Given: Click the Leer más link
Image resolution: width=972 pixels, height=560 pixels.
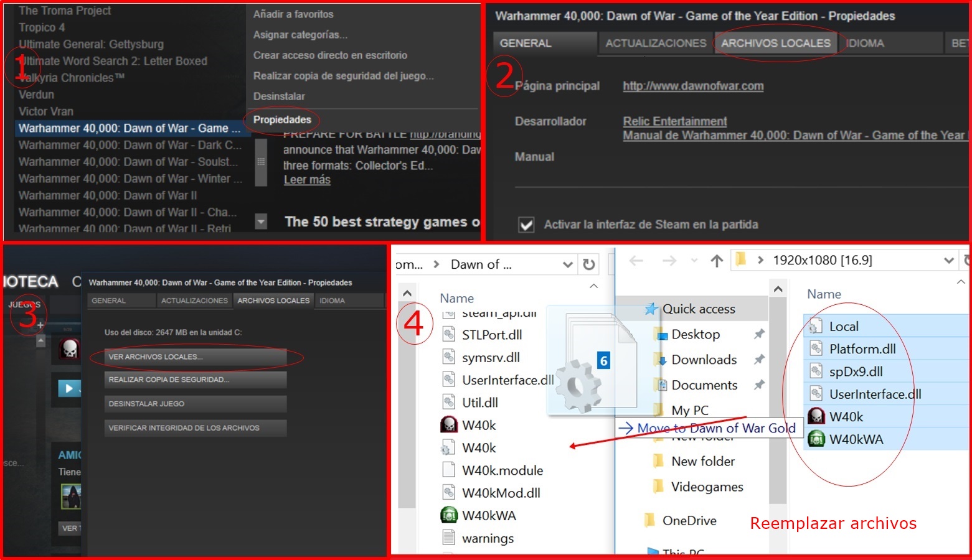Looking at the screenshot, I should [x=307, y=180].
